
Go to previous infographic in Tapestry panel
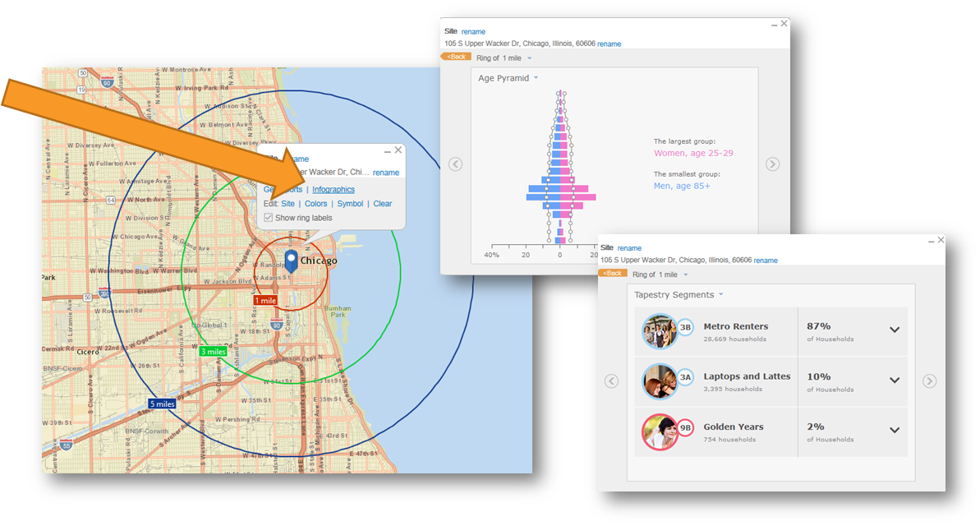pos(612,381)
